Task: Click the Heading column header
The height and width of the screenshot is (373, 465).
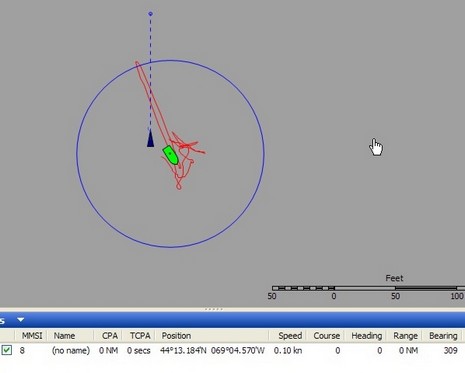Action: coord(366,335)
